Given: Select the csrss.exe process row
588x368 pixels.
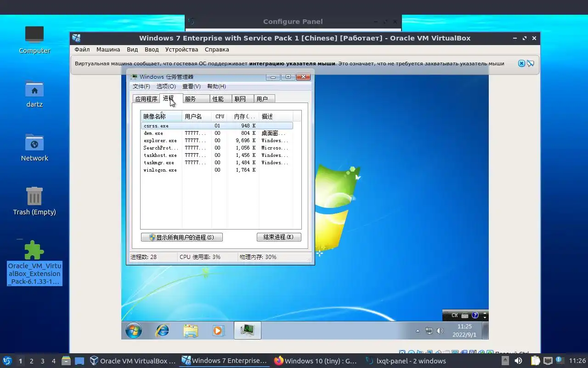Looking at the screenshot, I should coord(217,126).
